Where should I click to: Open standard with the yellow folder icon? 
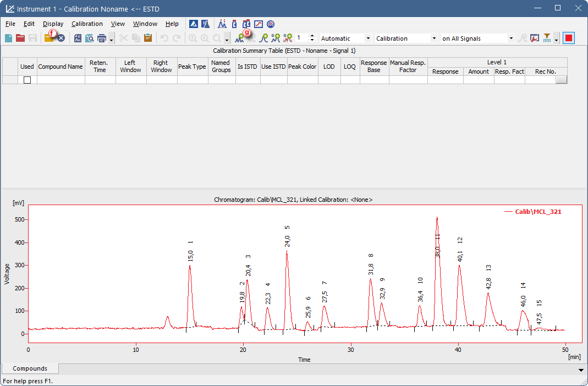click(49, 38)
